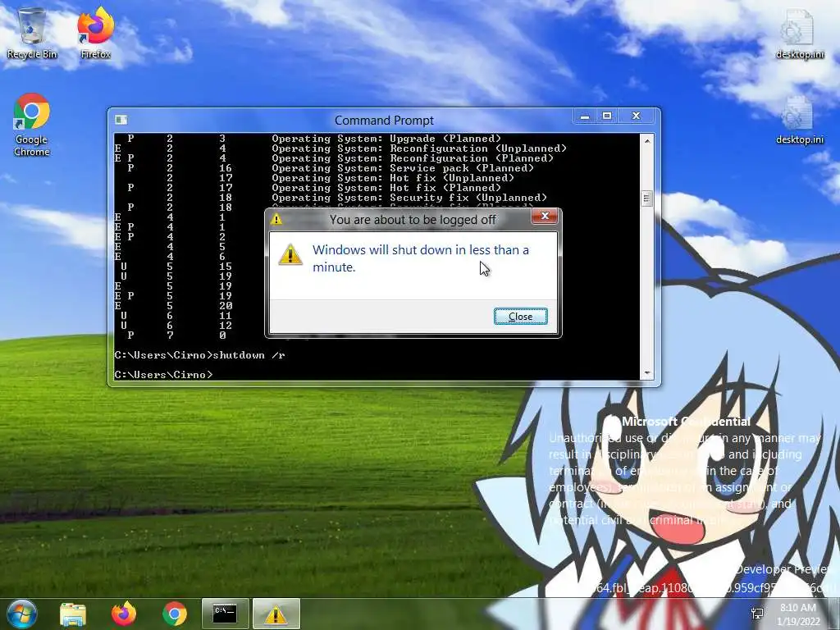Click 'Operating System: Service pack (Planned)' line
Image resolution: width=840 pixels, height=630 pixels.
click(x=403, y=168)
